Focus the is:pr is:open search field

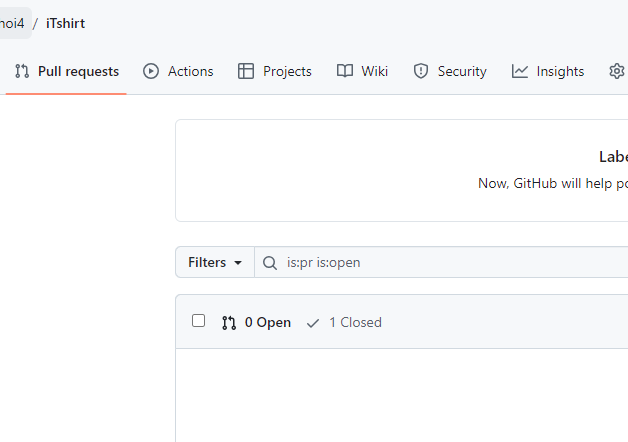(x=441, y=263)
